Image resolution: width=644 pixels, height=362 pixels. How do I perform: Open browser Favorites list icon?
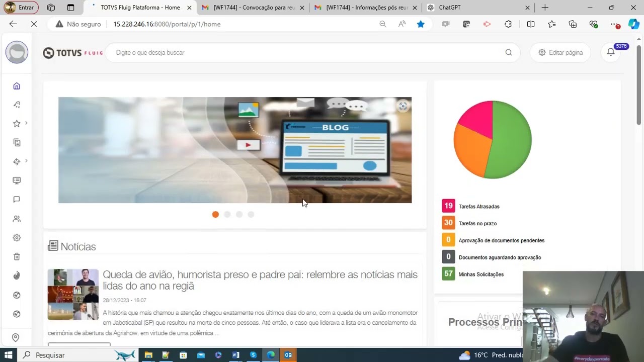pyautogui.click(x=552, y=24)
